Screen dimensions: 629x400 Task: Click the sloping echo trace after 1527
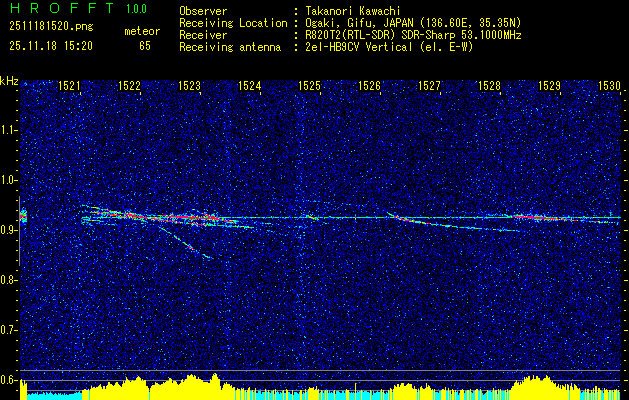click(451, 222)
